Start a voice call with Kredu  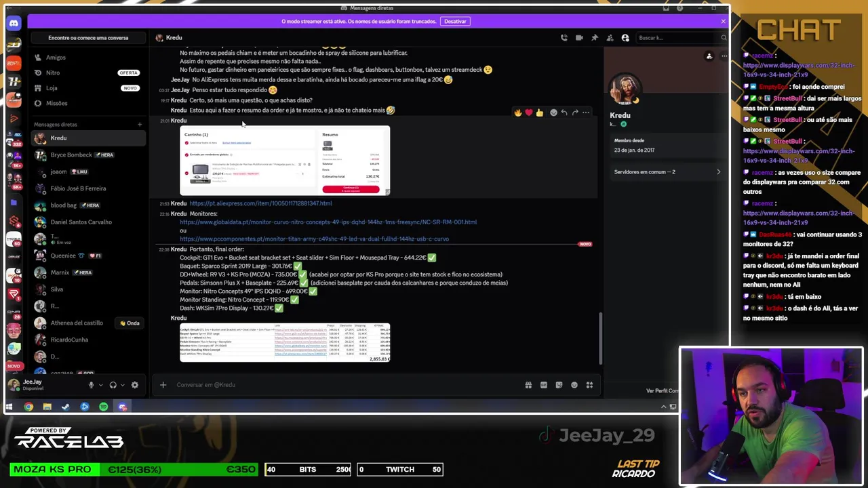coord(564,38)
